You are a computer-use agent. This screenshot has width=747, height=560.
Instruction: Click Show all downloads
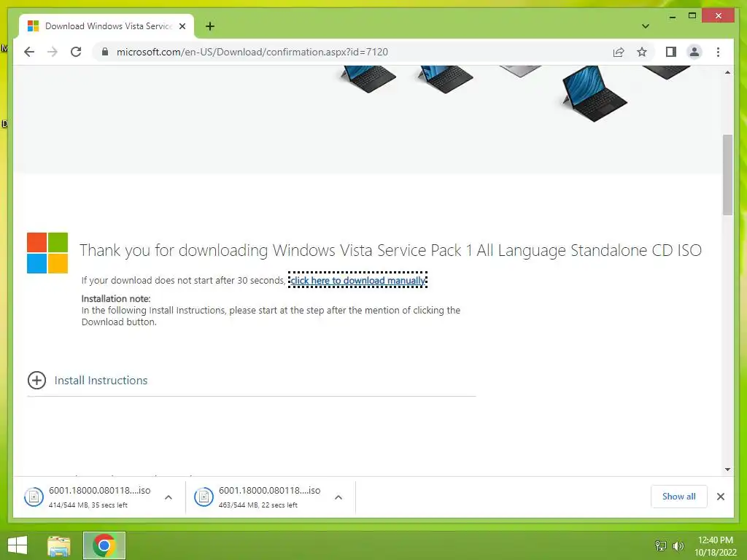(679, 497)
